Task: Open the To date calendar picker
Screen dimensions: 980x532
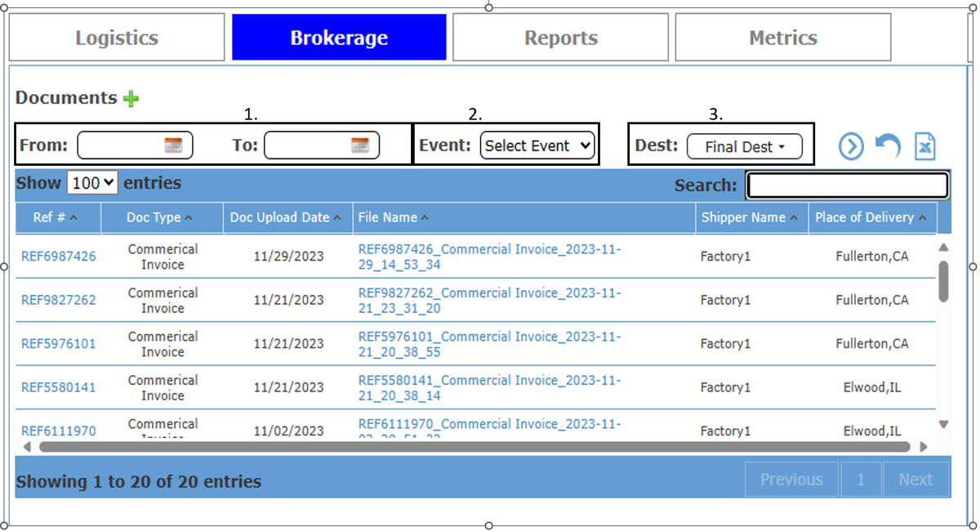Action: coord(360,145)
